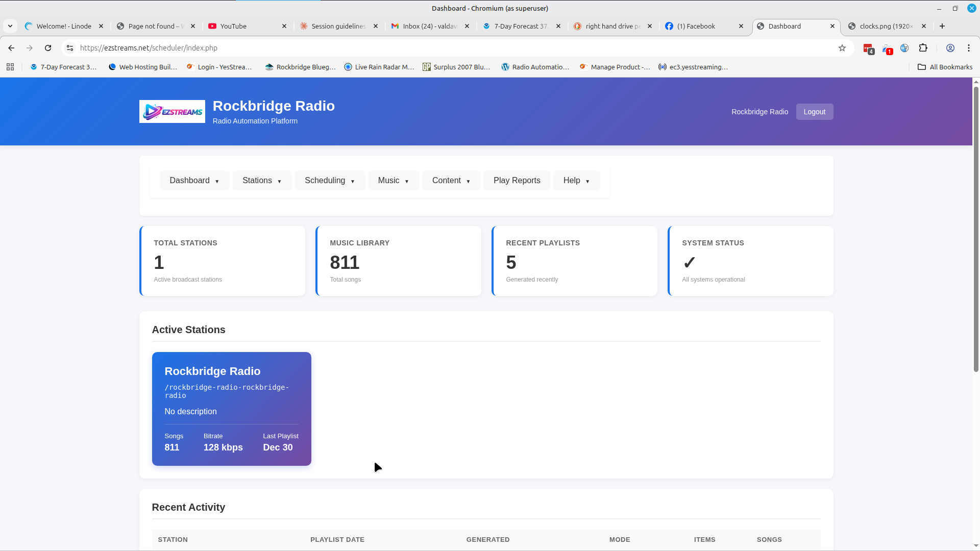Bookmark this page with the star icon
The image size is (980, 551).
coord(842,47)
